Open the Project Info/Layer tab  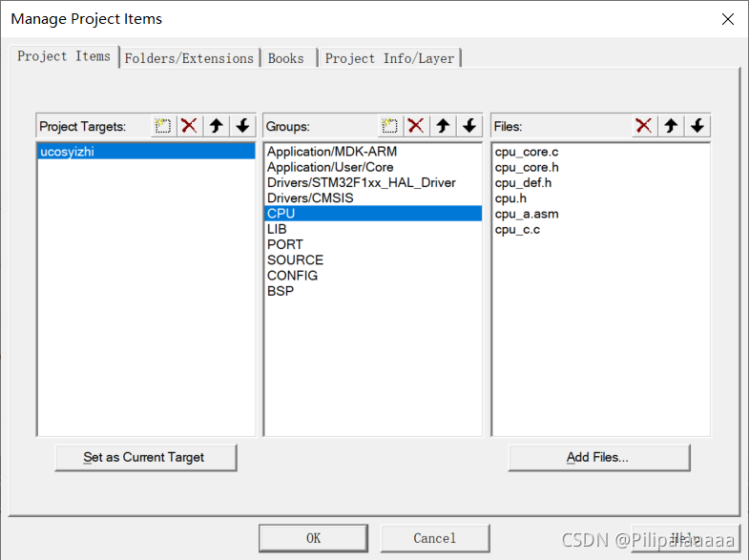coord(389,58)
